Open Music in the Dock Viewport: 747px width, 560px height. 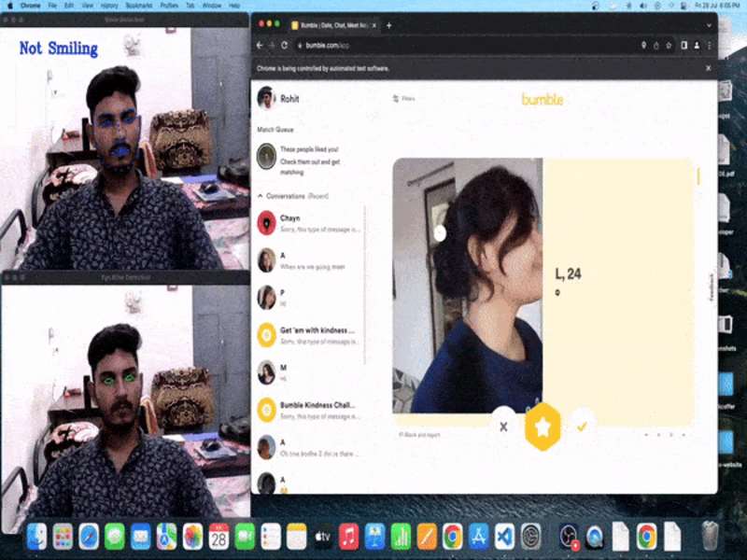[x=348, y=536]
